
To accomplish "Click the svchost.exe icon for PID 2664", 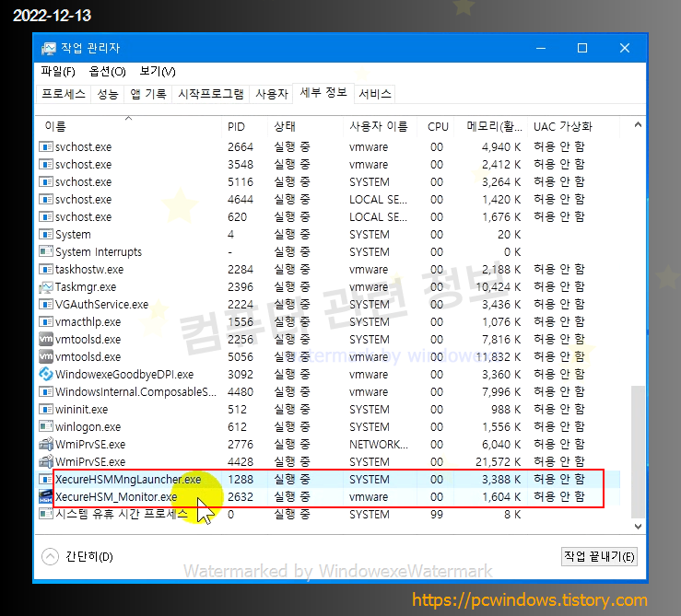I will click(x=45, y=147).
